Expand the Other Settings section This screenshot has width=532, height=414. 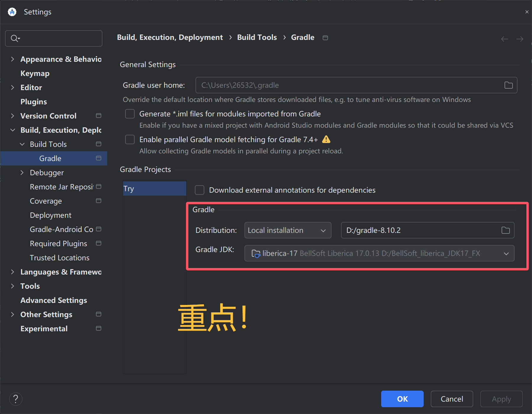point(12,314)
